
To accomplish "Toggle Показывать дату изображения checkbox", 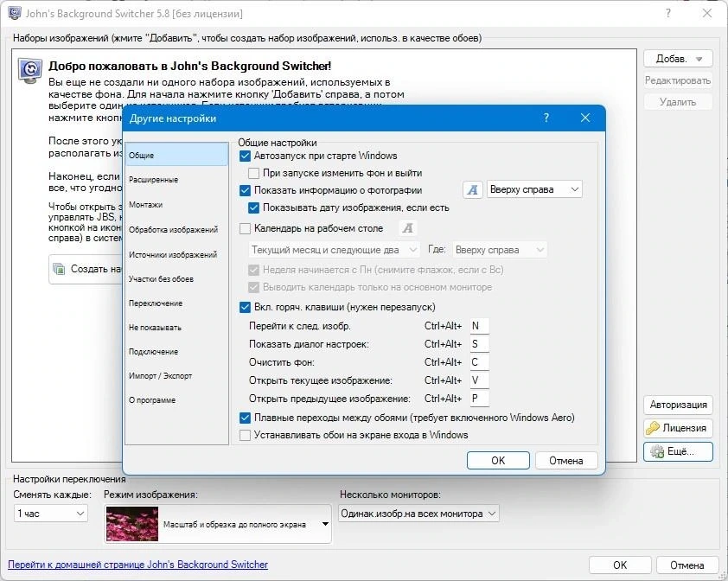I will (x=253, y=207).
